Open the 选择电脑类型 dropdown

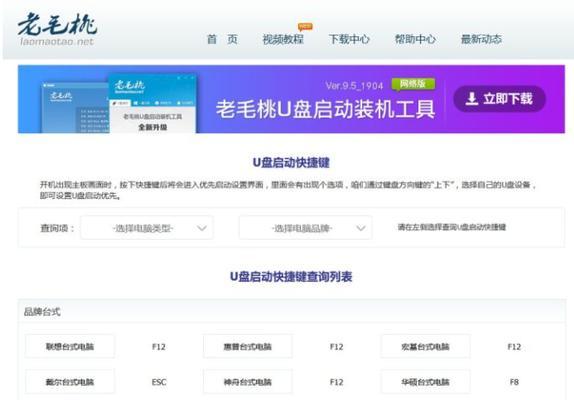(147, 228)
